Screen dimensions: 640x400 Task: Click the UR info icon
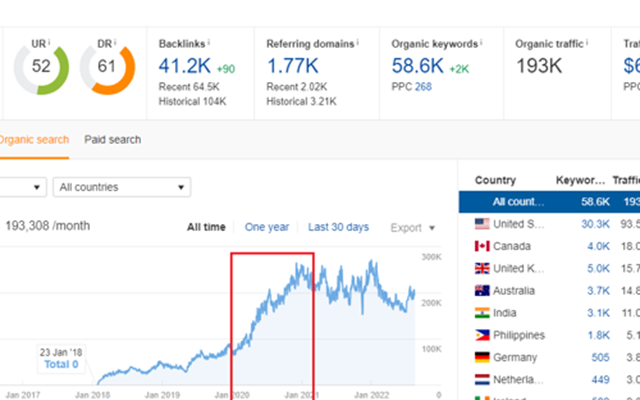click(49, 42)
